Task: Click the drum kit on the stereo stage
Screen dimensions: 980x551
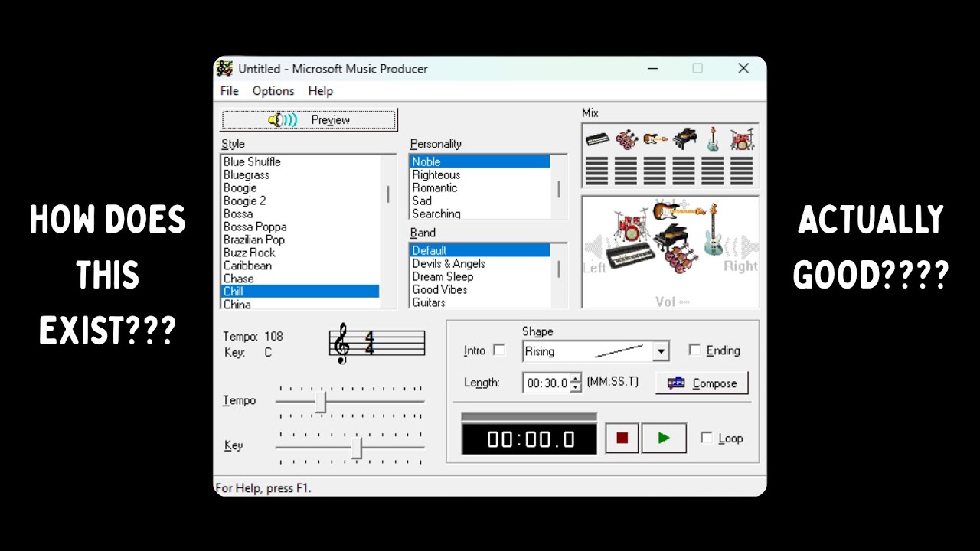Action: (x=632, y=227)
